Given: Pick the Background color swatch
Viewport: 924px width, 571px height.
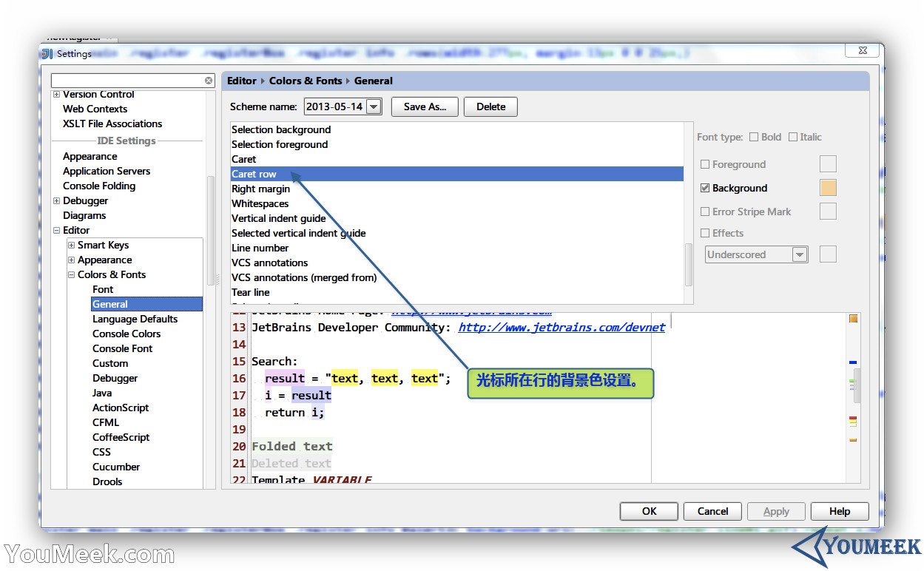Looking at the screenshot, I should tap(828, 188).
